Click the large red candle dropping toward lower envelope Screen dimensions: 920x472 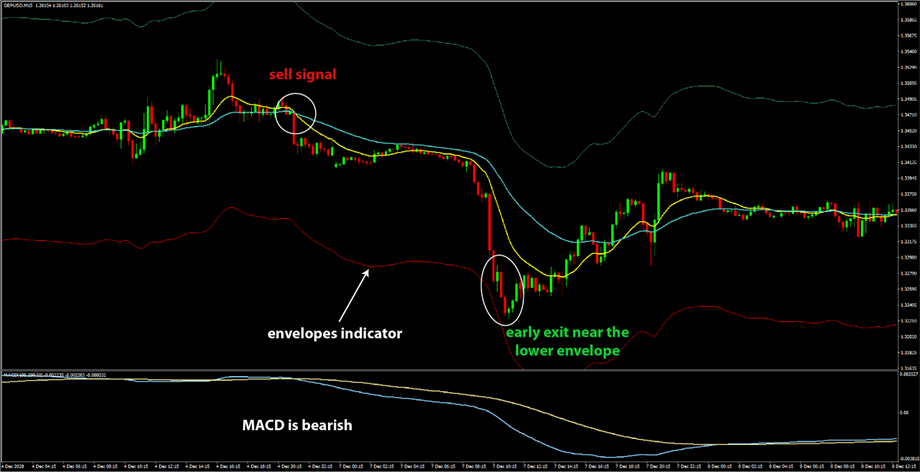(487, 225)
